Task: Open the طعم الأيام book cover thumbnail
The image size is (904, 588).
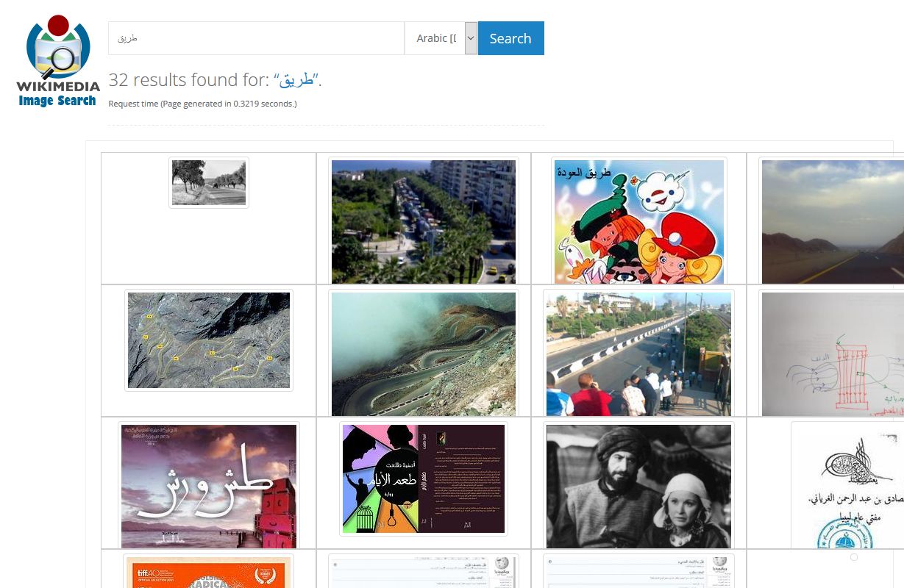Action: (x=424, y=478)
